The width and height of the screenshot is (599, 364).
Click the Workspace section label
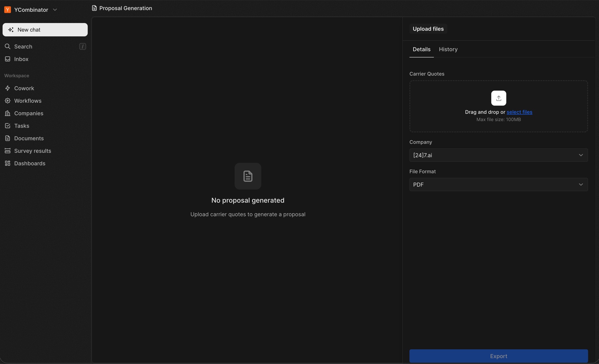point(17,76)
